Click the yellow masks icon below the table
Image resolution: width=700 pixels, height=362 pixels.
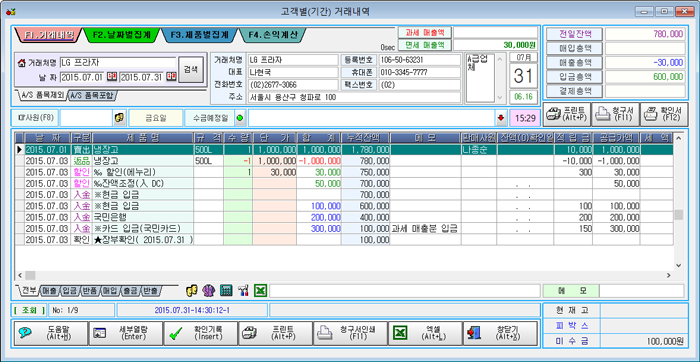pyautogui.click(x=192, y=291)
